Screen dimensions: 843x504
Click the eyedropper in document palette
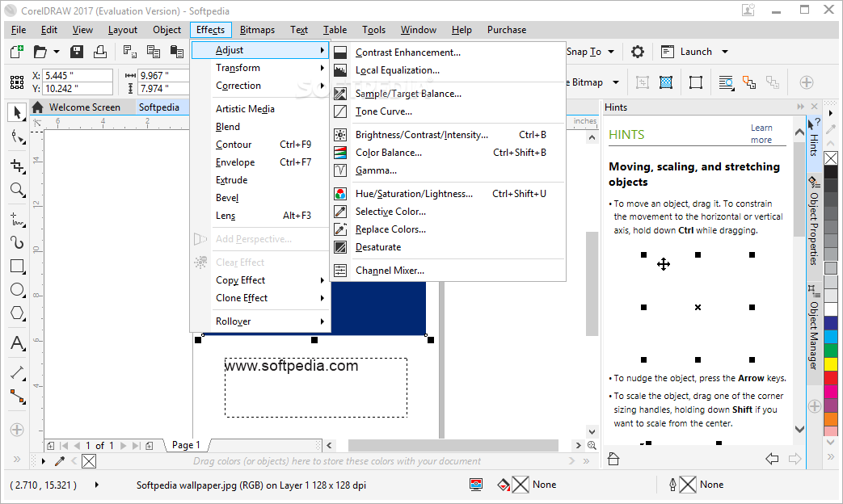coord(60,461)
